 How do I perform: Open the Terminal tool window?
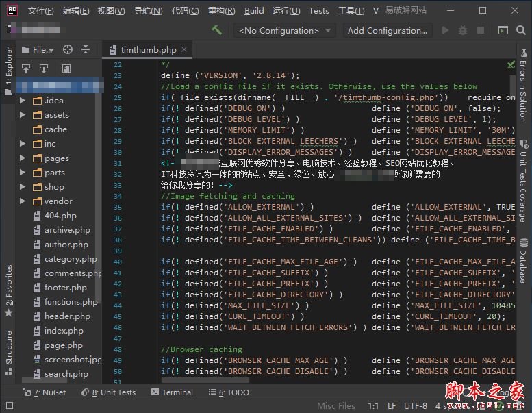(x=172, y=392)
